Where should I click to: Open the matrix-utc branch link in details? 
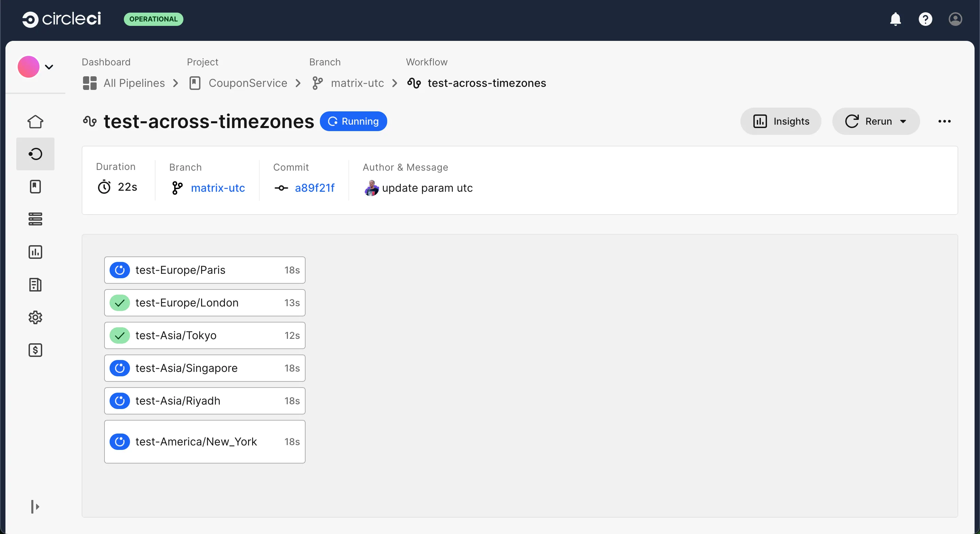click(x=218, y=188)
